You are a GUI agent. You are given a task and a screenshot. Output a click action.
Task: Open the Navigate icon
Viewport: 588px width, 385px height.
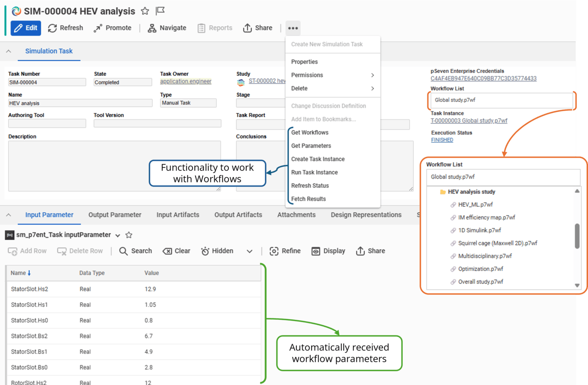151,28
